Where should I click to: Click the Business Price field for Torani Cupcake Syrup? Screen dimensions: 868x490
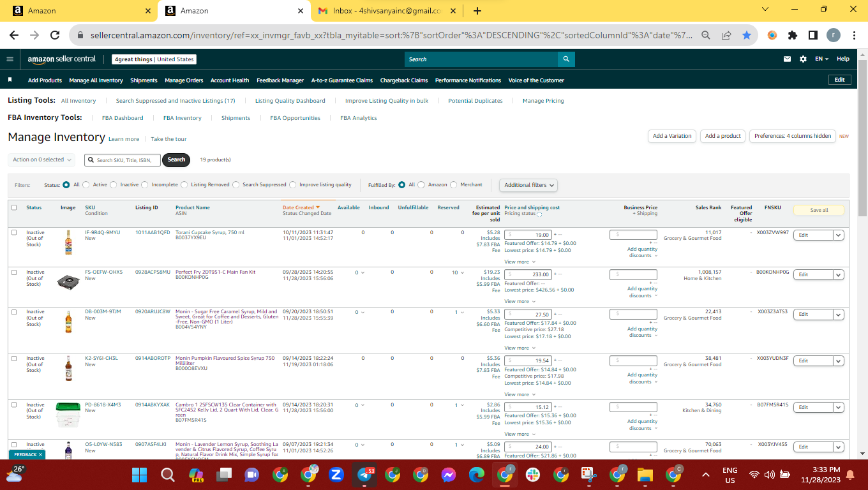pos(633,235)
